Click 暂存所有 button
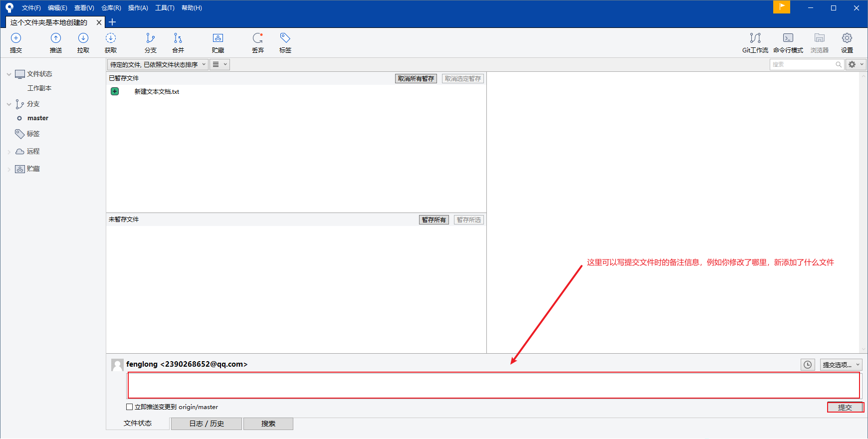 (x=434, y=220)
